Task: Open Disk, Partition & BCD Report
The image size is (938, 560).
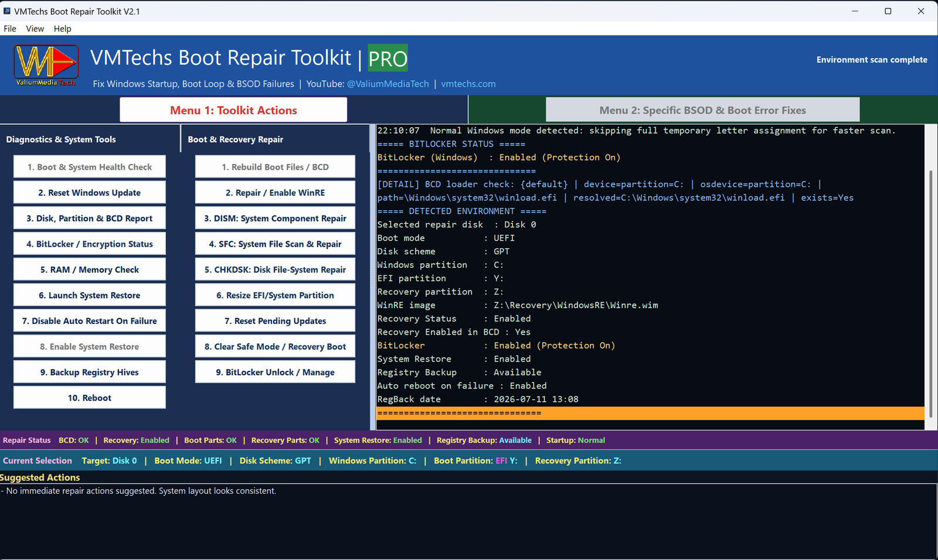Action: tap(90, 218)
